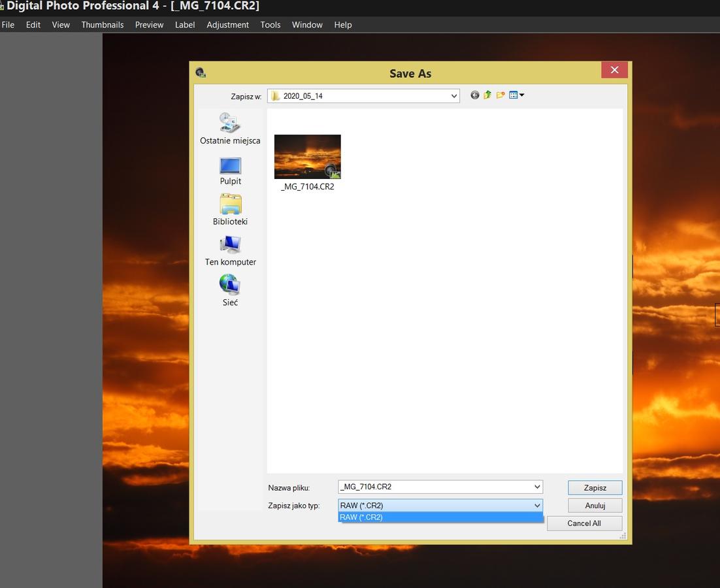Image resolution: width=720 pixels, height=588 pixels.
Task: Open the Help menu
Action: [x=342, y=25]
